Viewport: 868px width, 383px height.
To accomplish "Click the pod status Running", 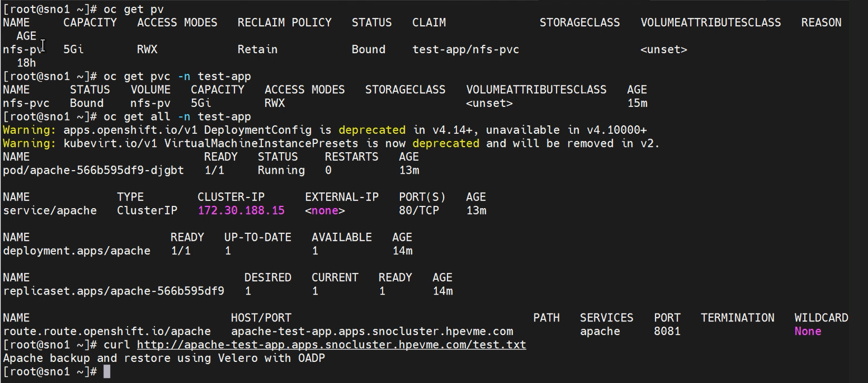I will (281, 171).
